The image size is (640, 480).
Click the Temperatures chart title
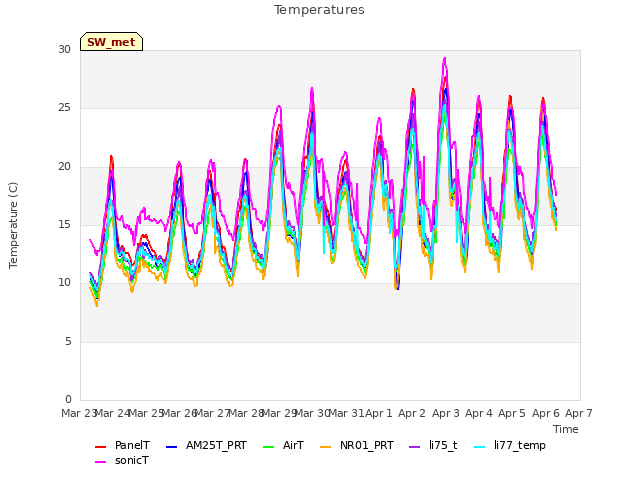tap(319, 10)
